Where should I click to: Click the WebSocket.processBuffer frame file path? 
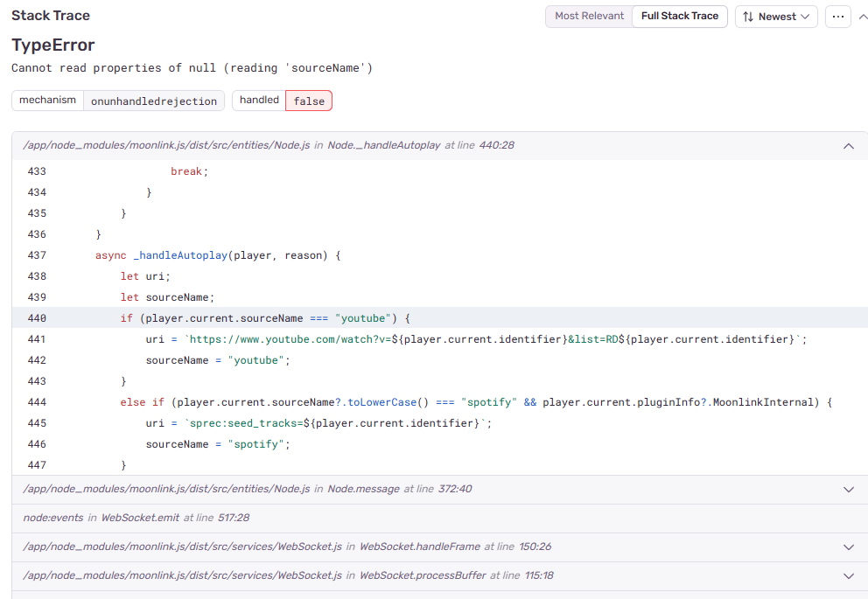[182, 576]
